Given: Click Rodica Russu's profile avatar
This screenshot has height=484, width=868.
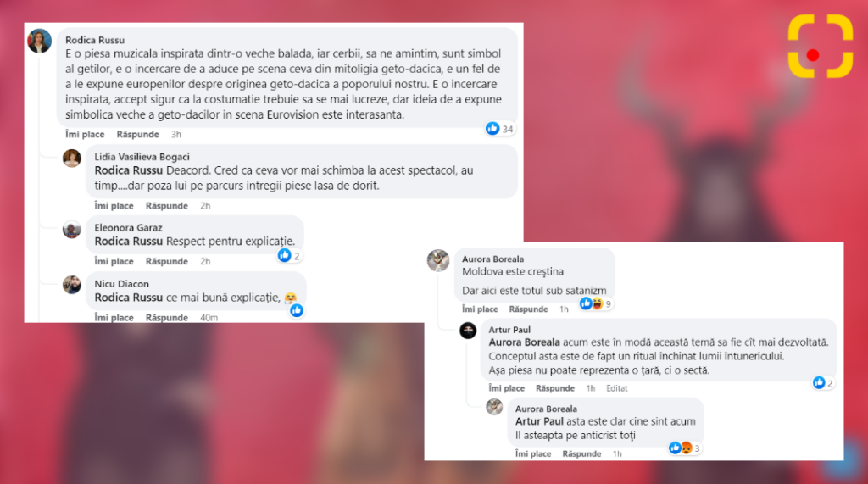Looking at the screenshot, I should (x=39, y=41).
